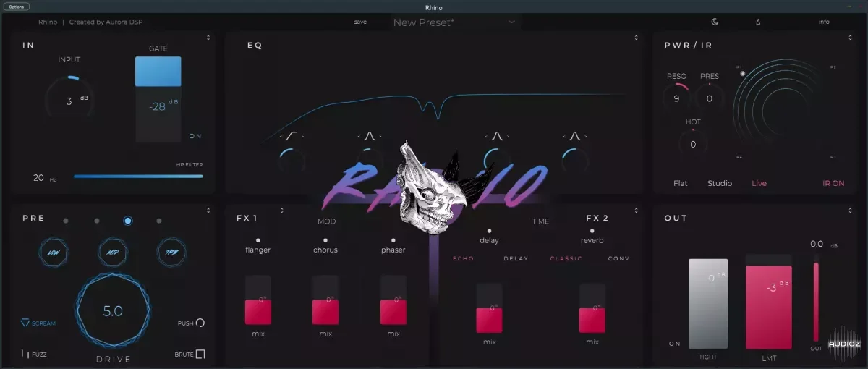
Task: Toggle the PUSH switch
Action: [191, 323]
